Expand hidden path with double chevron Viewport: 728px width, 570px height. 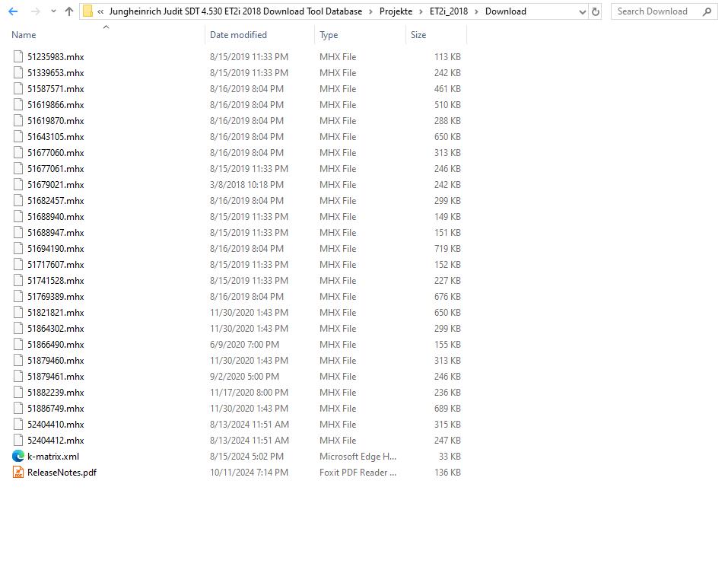tap(100, 11)
